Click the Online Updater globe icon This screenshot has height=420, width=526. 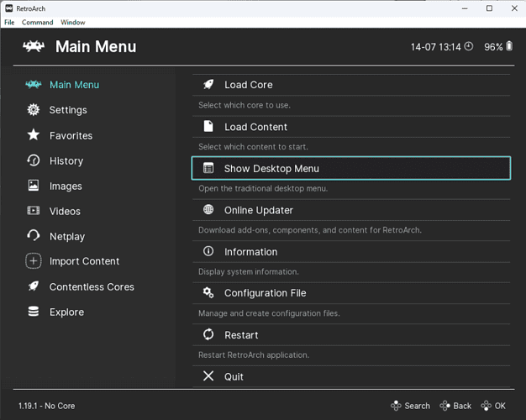[208, 210]
